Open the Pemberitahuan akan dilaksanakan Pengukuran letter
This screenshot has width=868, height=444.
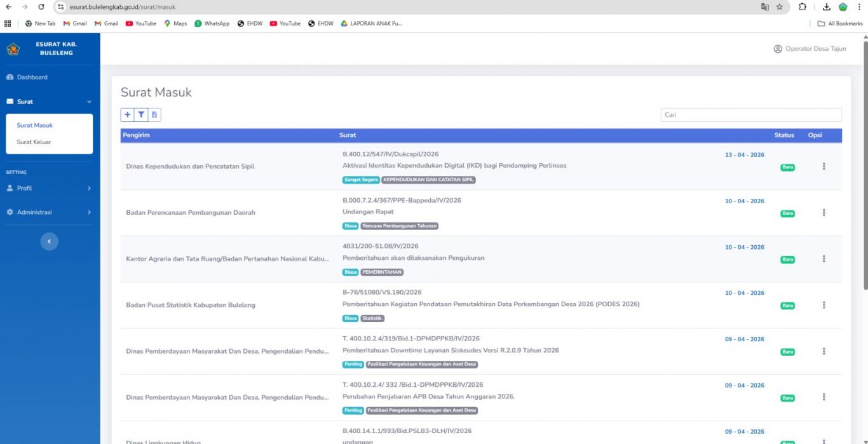413,259
